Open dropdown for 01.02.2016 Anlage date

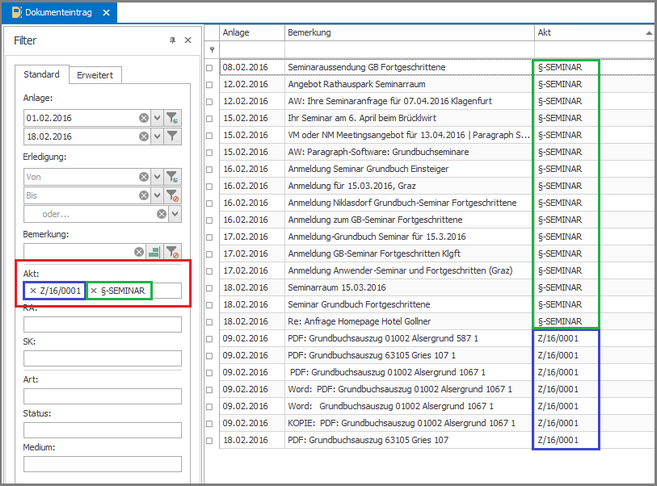coord(157,118)
